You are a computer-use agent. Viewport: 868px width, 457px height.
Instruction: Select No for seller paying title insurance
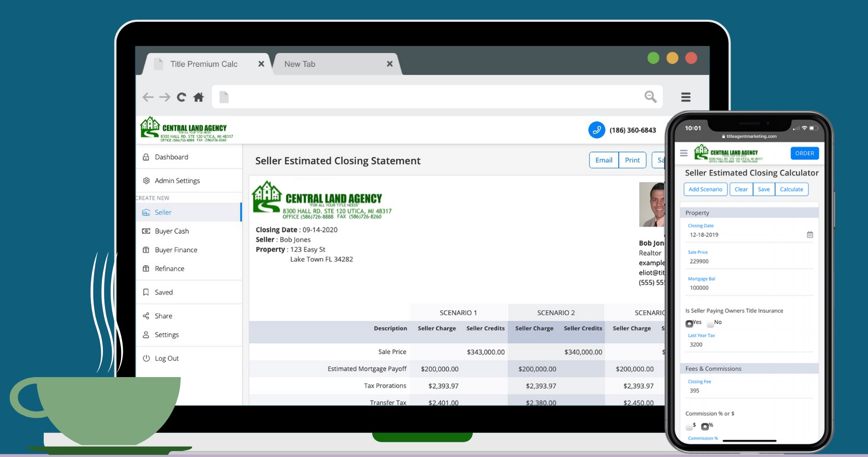pyautogui.click(x=710, y=323)
